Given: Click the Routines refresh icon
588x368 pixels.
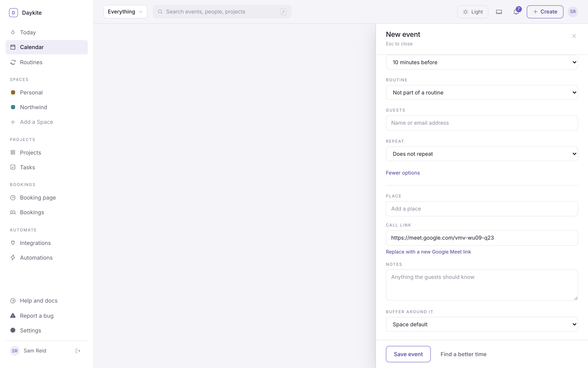Looking at the screenshot, I should pos(13,62).
